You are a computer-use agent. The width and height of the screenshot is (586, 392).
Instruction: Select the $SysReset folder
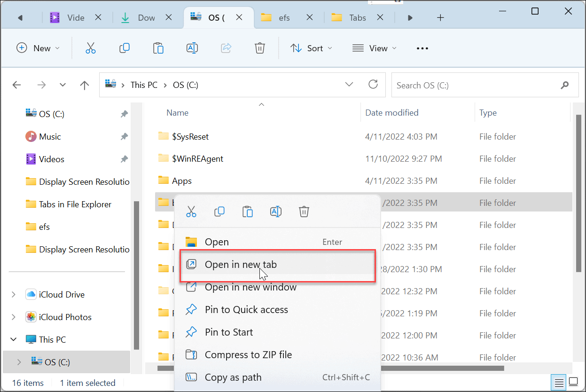190,137
